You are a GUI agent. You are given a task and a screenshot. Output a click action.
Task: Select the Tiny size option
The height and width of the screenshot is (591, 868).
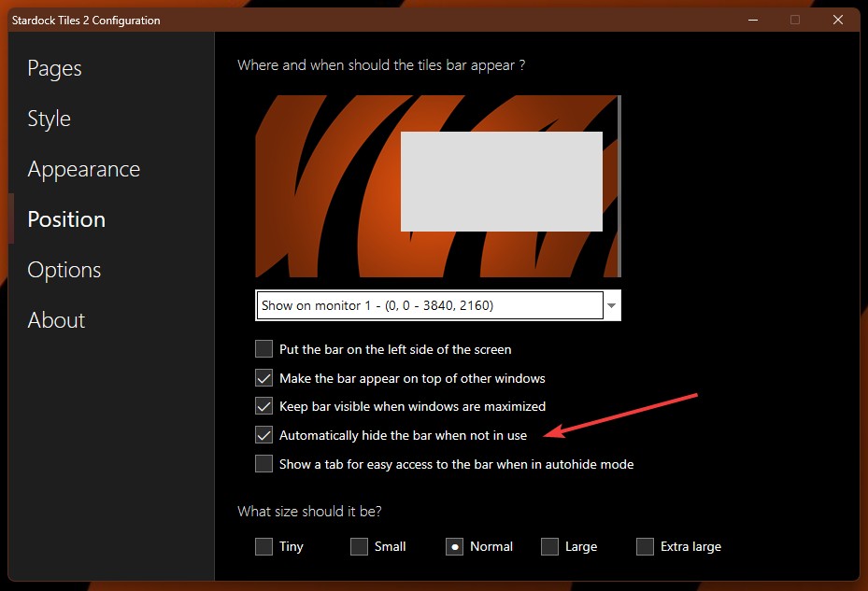pyautogui.click(x=264, y=546)
